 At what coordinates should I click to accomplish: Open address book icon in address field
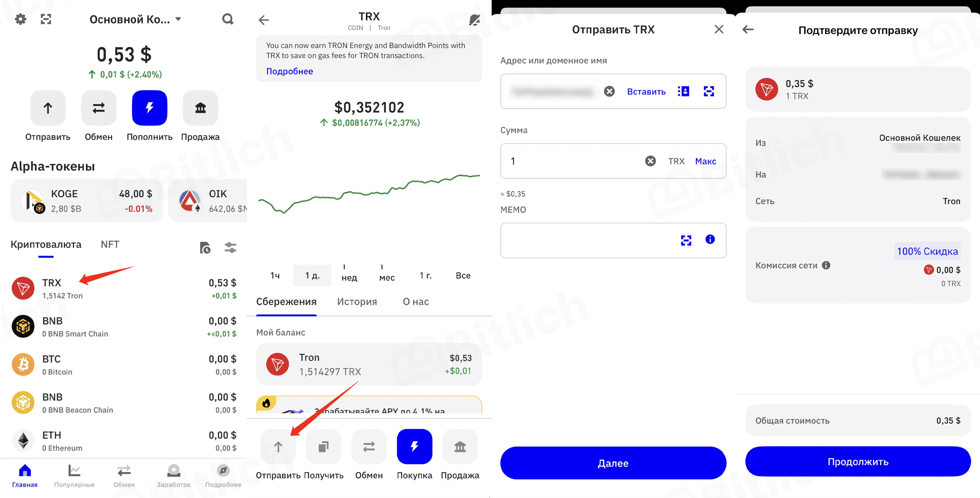683,91
